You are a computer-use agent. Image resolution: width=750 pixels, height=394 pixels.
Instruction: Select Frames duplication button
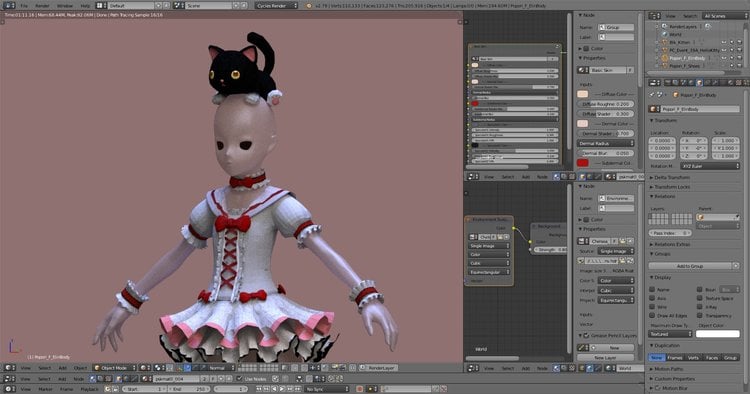coord(675,358)
